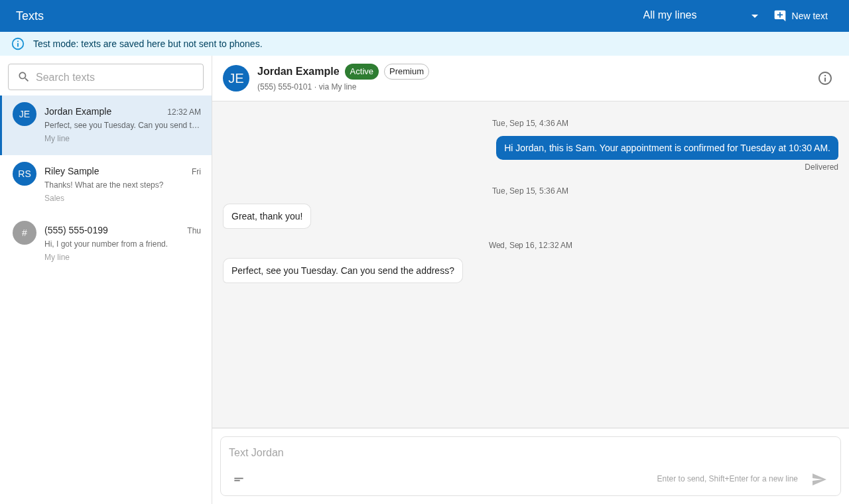Click the Premium tag badge
Image resolution: width=849 pixels, height=504 pixels.
(407, 72)
